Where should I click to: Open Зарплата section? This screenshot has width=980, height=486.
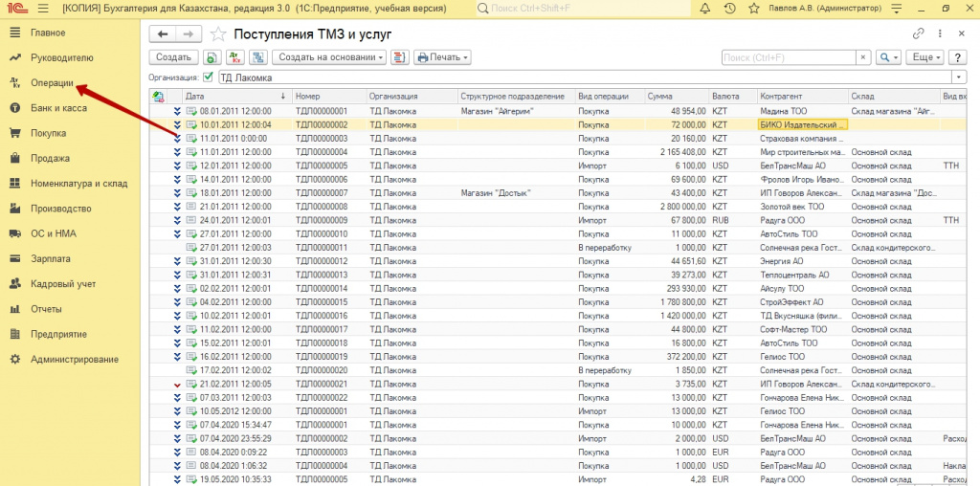click(x=51, y=258)
